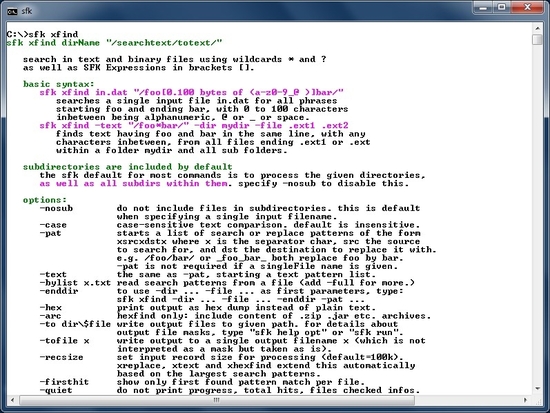Screen dimensions: 550x413
Task: Click the green "options:" heading
Action: (45, 200)
